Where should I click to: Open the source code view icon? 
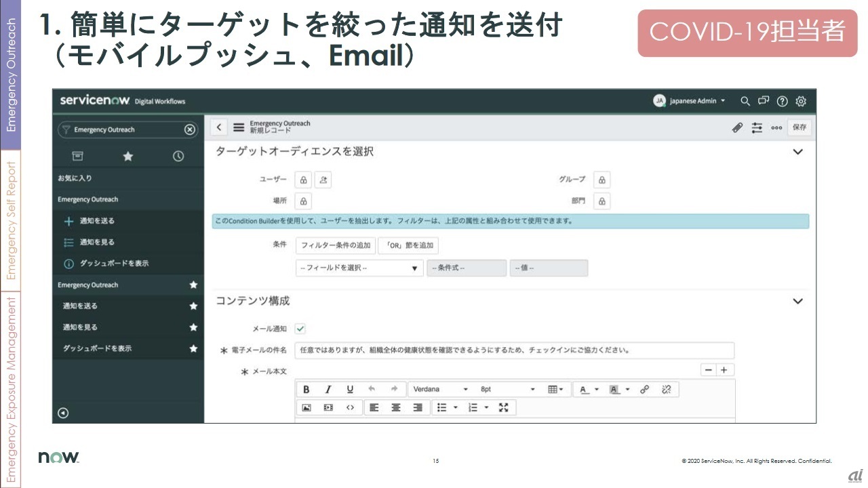point(350,407)
